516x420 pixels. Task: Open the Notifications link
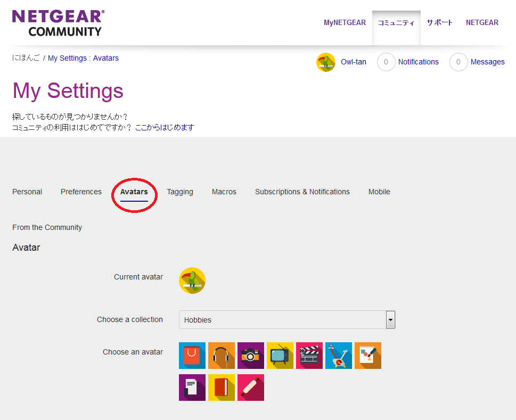click(x=418, y=62)
